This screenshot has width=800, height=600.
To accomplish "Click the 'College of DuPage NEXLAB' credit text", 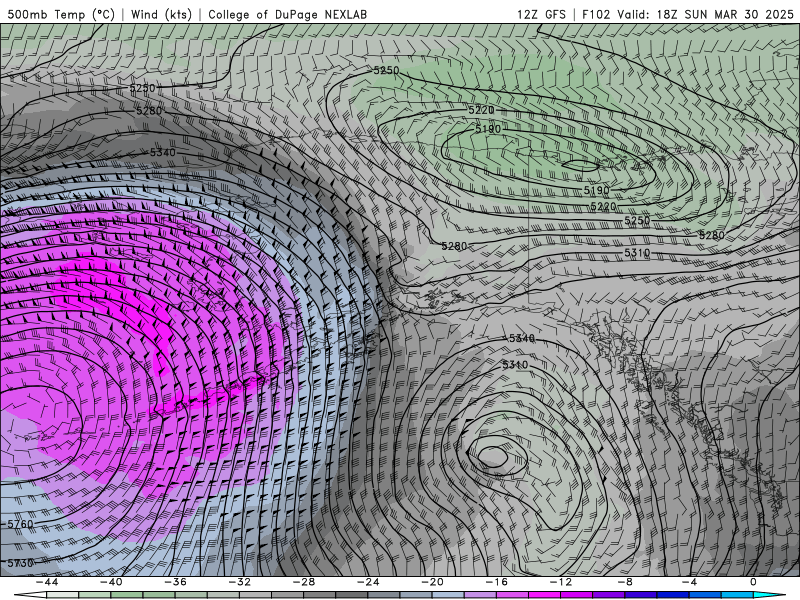I will [287, 14].
